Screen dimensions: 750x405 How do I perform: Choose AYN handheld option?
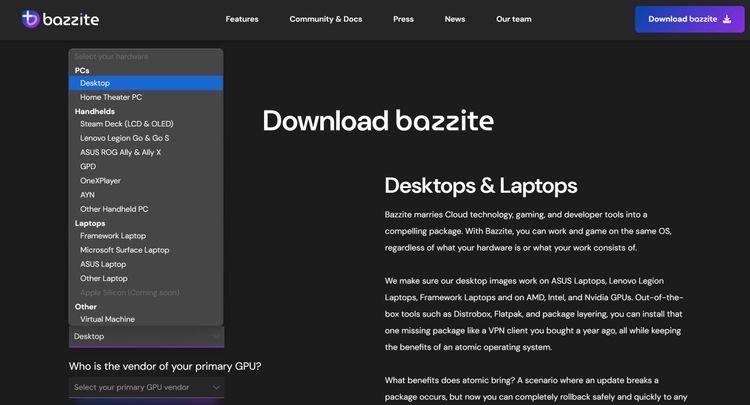tap(146, 195)
